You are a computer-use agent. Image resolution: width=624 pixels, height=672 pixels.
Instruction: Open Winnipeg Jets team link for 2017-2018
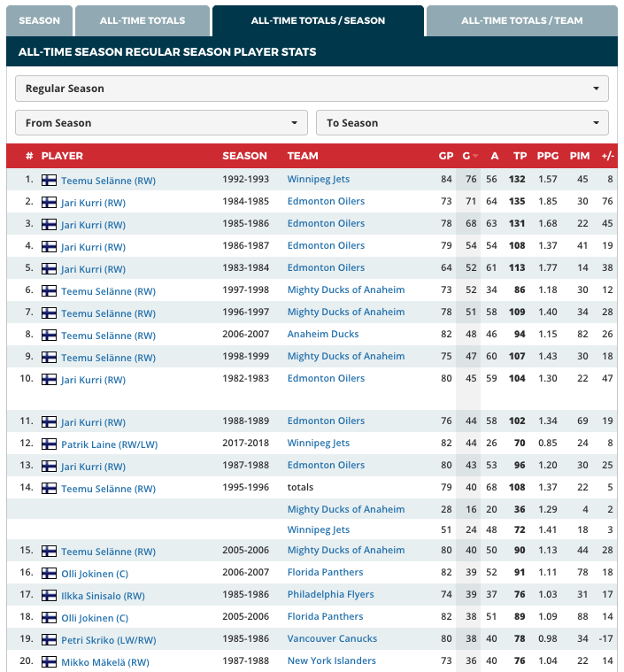coord(319,444)
